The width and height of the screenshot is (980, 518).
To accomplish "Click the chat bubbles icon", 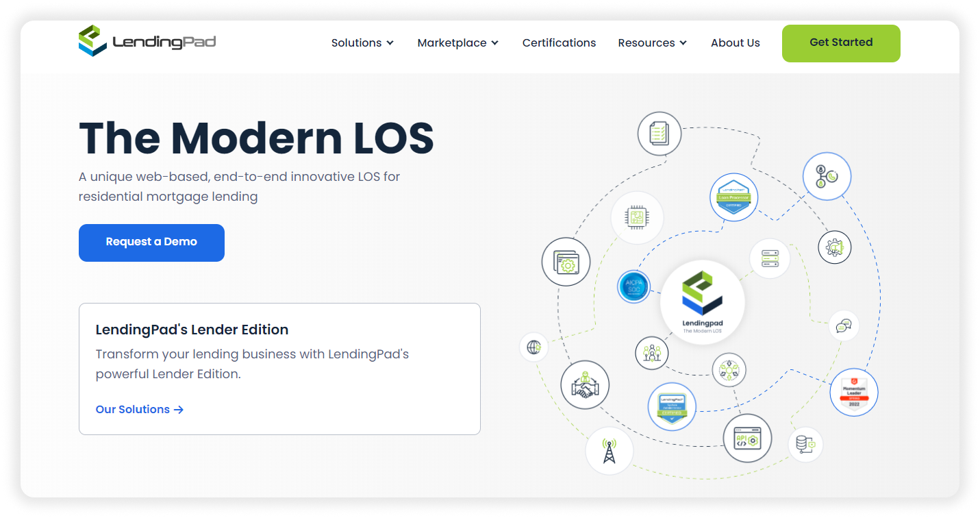I will [844, 326].
